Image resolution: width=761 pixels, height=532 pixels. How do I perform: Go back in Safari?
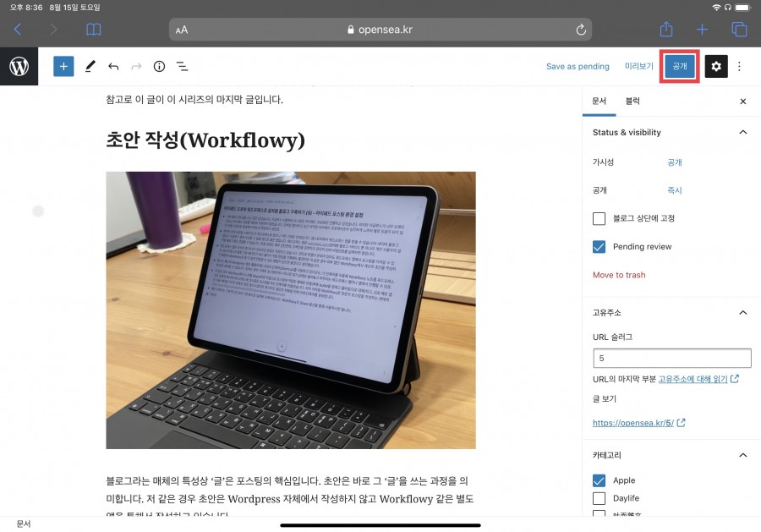[x=18, y=30]
